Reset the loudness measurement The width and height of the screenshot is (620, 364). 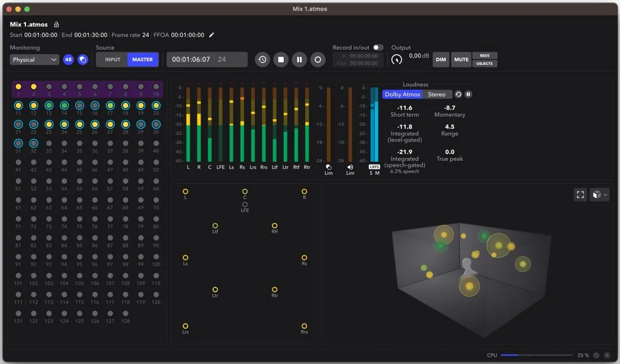coord(459,94)
